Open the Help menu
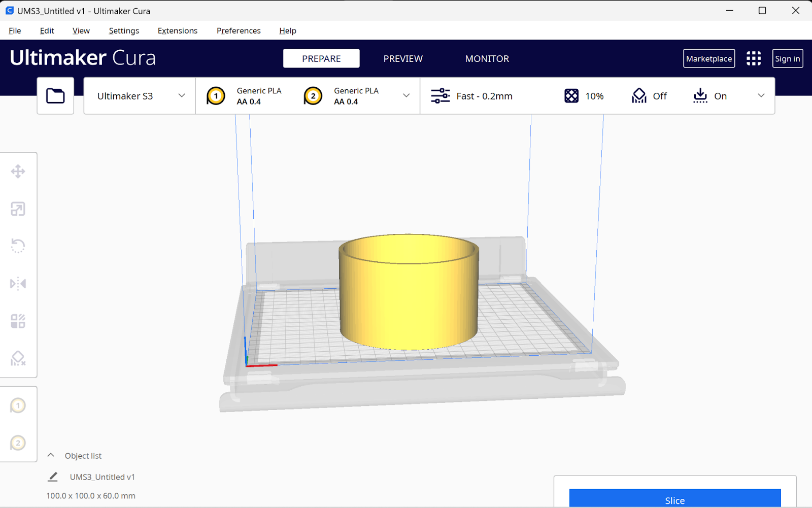Screen dimensions: 812x508 coord(288,30)
